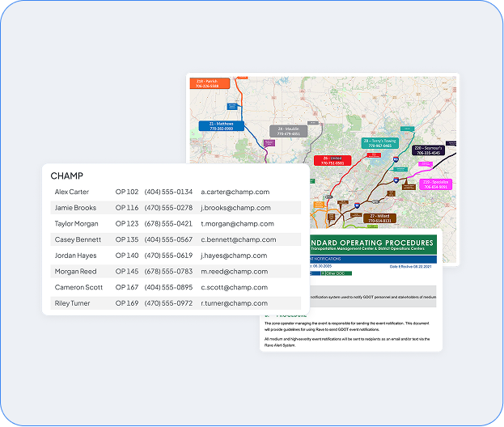Click operator code OP 145
The height and width of the screenshot is (427, 504).
[127, 272]
